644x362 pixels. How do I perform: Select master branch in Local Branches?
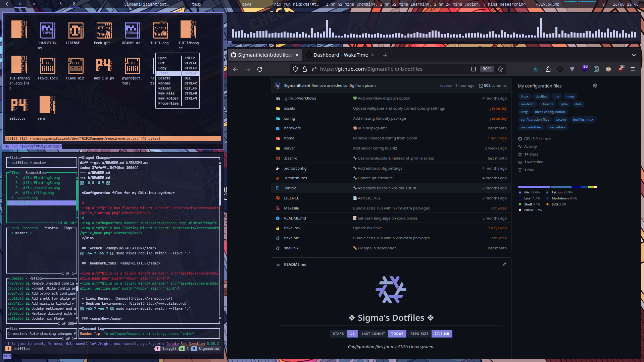click(x=21, y=233)
